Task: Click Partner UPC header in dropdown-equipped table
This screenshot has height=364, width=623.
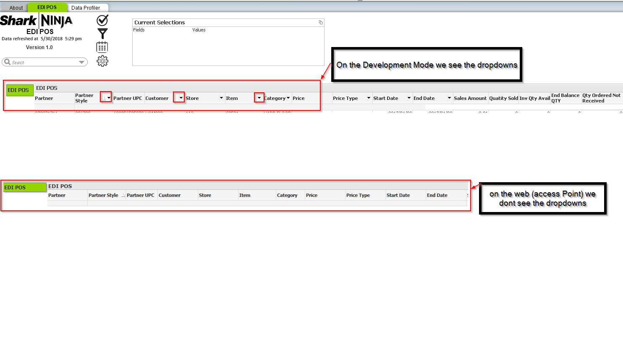Action: click(128, 98)
